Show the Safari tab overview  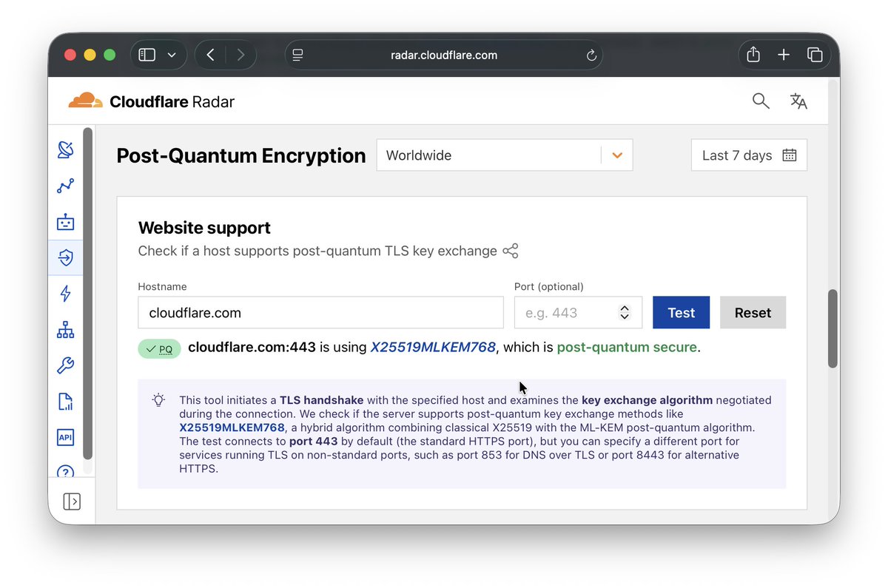pyautogui.click(x=815, y=55)
